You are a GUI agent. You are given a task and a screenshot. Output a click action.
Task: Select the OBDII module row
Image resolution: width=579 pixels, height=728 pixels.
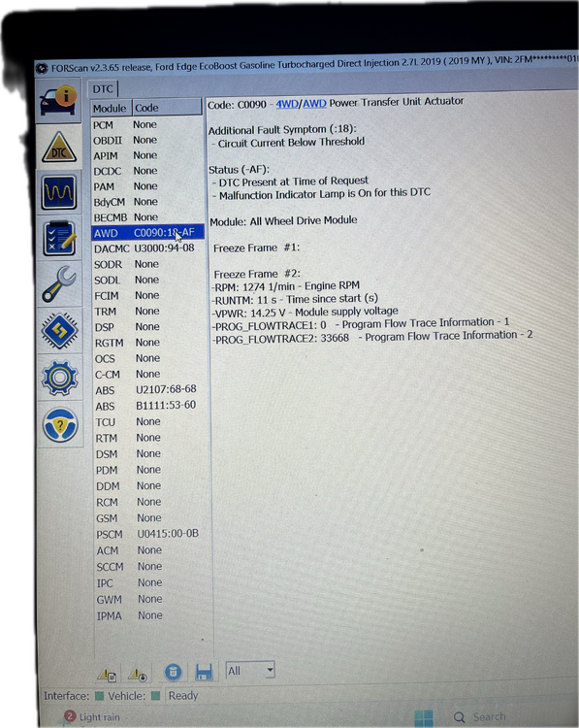pyautogui.click(x=147, y=140)
